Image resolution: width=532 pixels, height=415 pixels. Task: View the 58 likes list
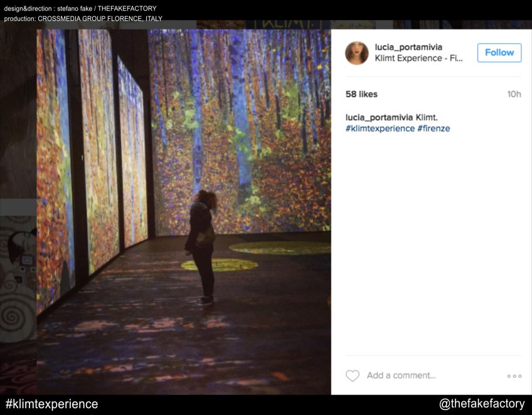point(361,94)
